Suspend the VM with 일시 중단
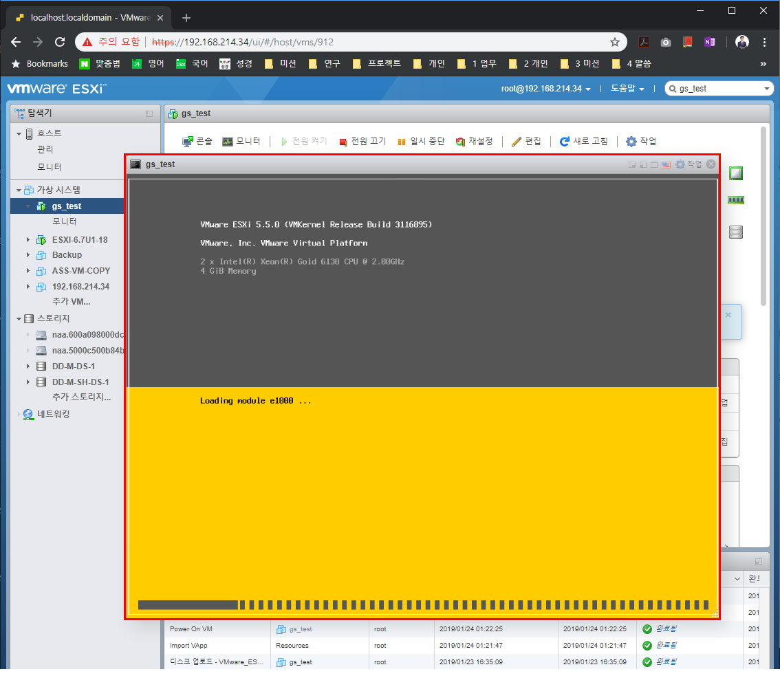This screenshot has width=780, height=700. click(x=421, y=141)
